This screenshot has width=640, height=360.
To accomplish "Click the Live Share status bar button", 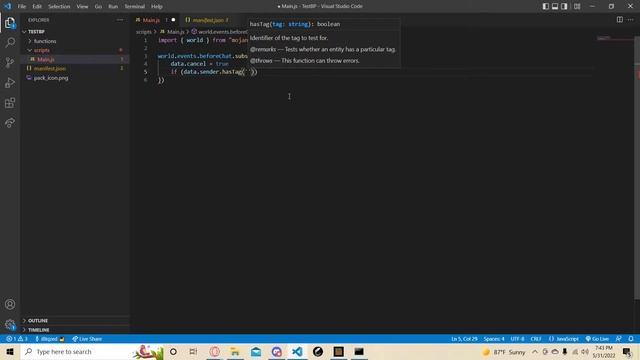I will 87,339.
